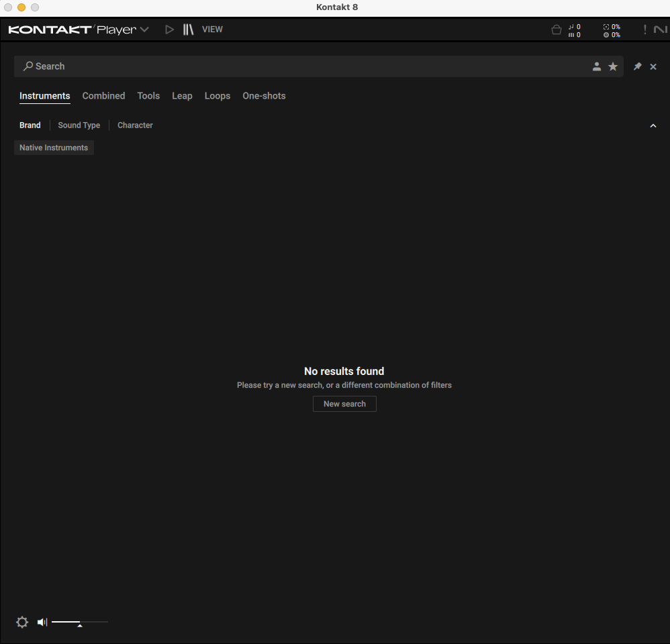
Task: Click the New search button
Action: (344, 404)
